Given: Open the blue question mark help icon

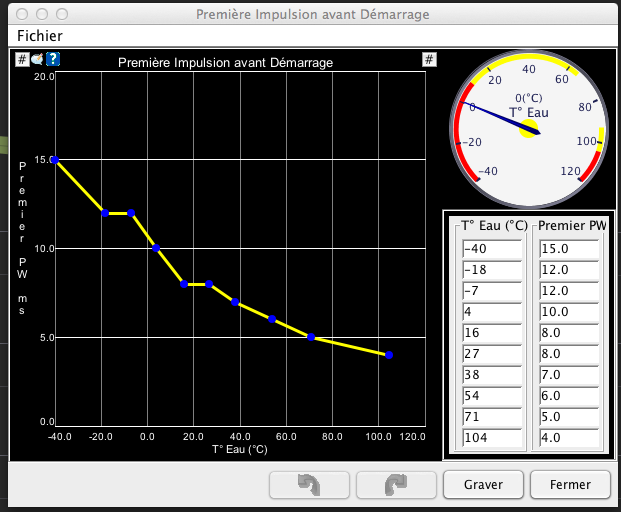Looking at the screenshot, I should (53, 59).
